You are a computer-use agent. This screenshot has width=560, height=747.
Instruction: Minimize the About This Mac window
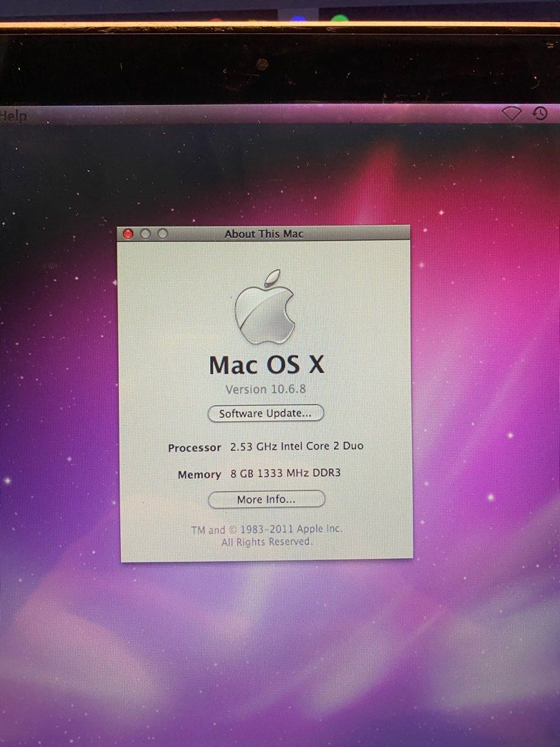coord(144,234)
